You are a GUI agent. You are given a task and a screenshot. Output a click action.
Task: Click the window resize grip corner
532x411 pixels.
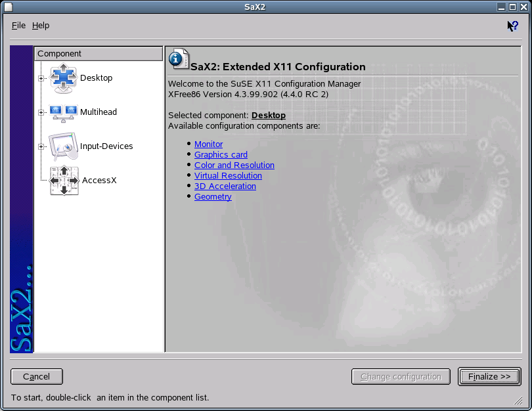point(518,400)
